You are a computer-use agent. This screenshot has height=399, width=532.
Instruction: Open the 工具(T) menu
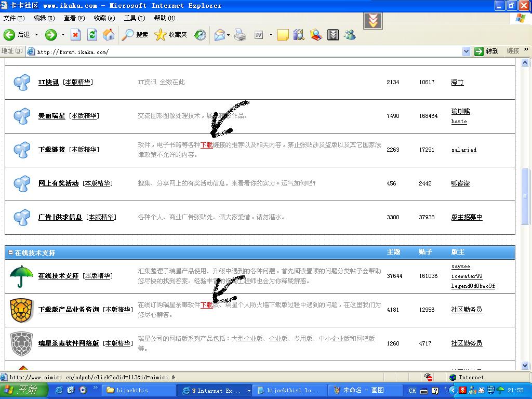coord(135,18)
